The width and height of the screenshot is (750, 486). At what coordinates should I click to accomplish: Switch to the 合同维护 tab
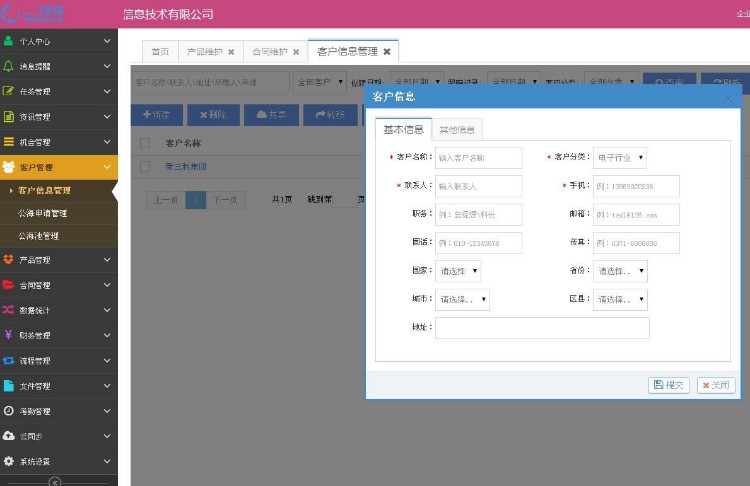coord(270,52)
